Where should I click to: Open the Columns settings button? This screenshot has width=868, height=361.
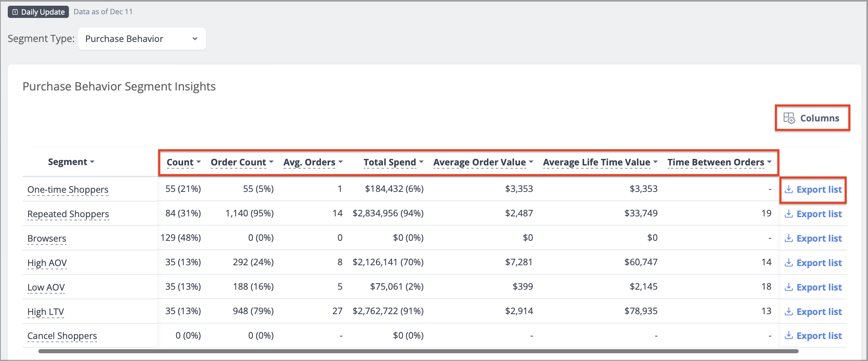(812, 118)
